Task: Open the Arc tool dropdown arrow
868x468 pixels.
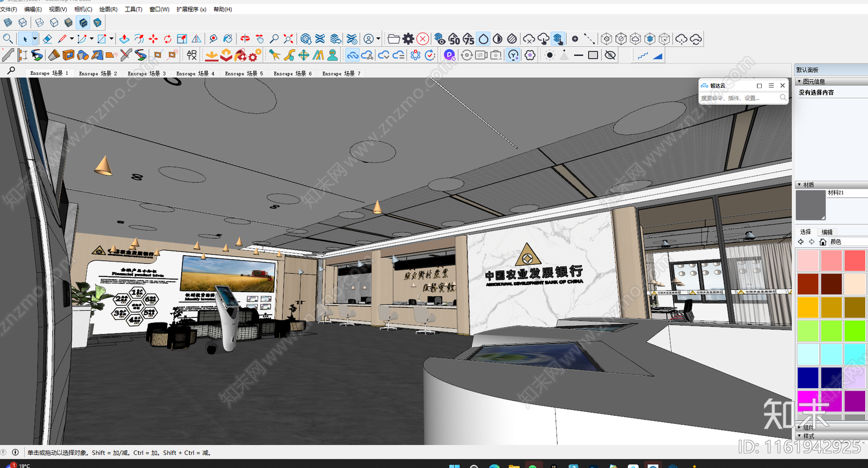Action: click(92, 39)
